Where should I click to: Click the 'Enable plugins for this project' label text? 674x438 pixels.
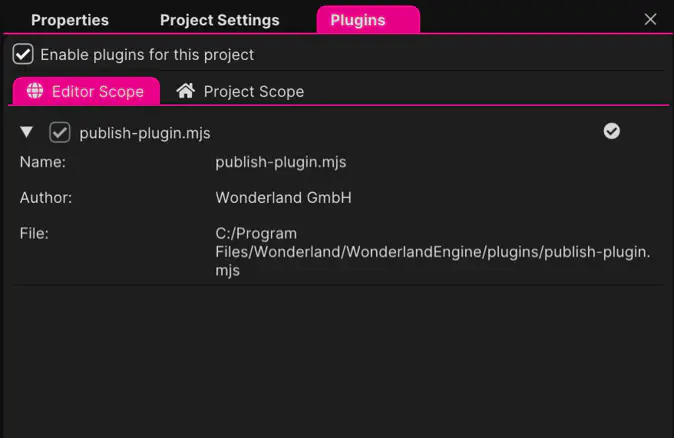[147, 54]
